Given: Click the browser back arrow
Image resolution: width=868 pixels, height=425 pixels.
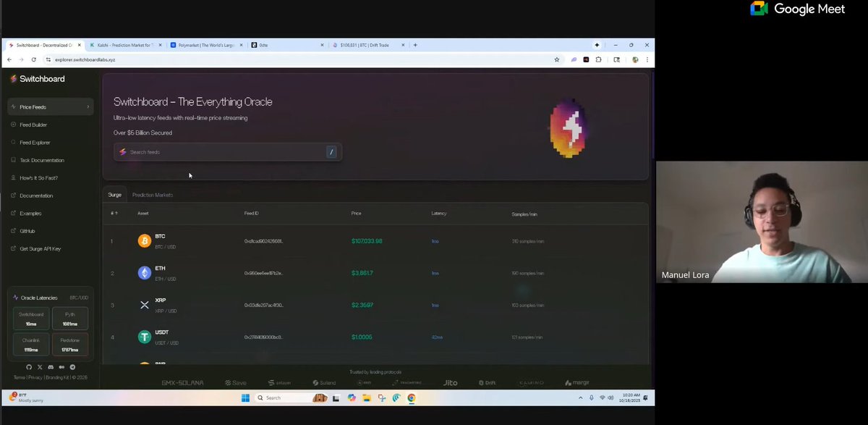Looking at the screenshot, I should (9, 59).
